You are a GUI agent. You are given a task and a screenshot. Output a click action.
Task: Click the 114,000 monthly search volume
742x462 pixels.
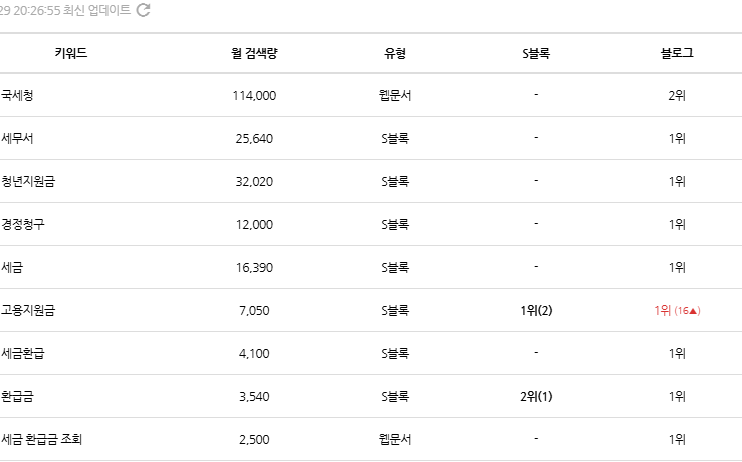tap(253, 96)
